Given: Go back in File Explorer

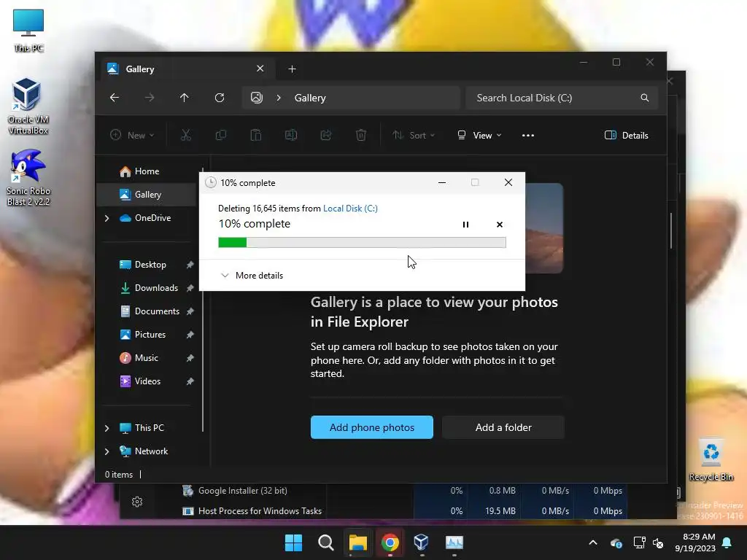Looking at the screenshot, I should [115, 98].
